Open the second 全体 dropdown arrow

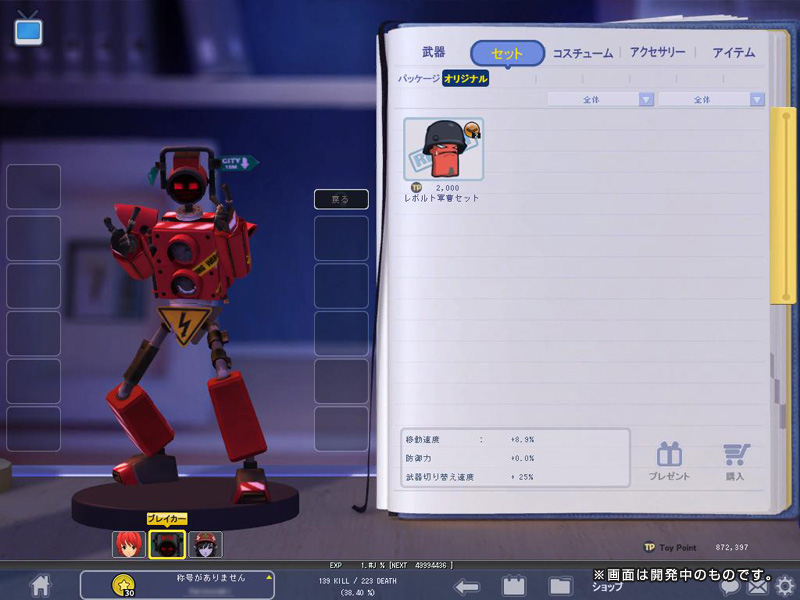coord(757,99)
